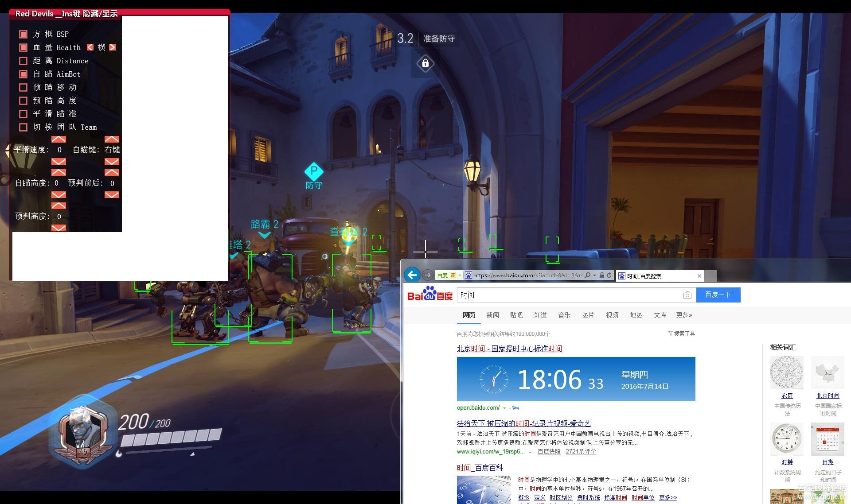This screenshot has width=851, height=504.
Task: Increase 自瞄高度 with the up arrow
Action: 59,172
